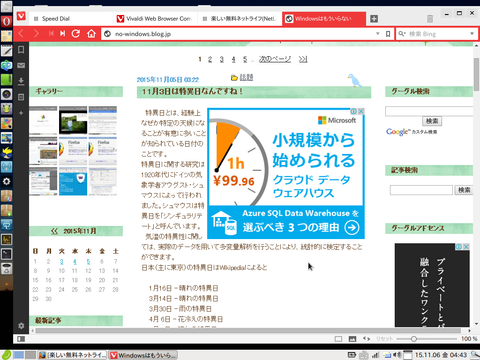
Task: Click the vertical page scrollbar
Action: pos(476,74)
